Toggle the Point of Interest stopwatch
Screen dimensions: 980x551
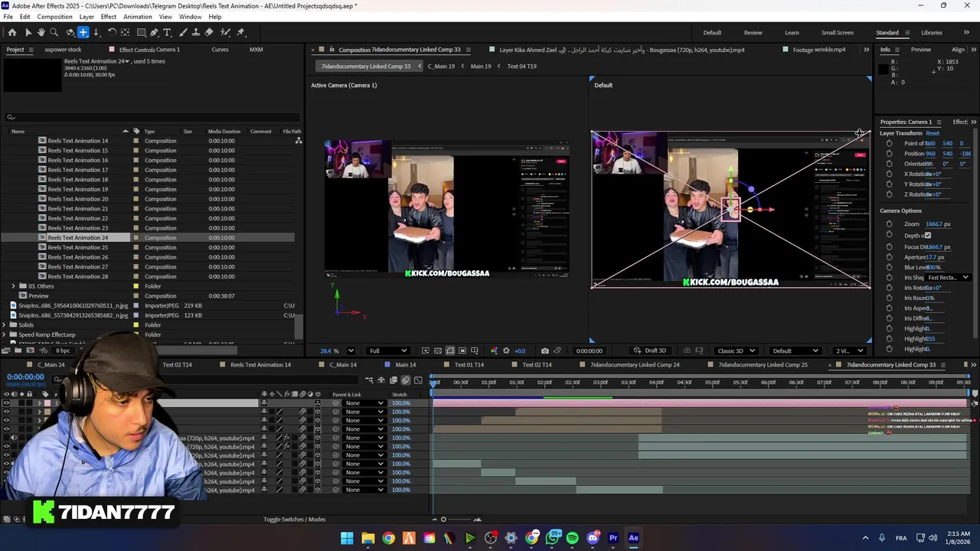(889, 144)
